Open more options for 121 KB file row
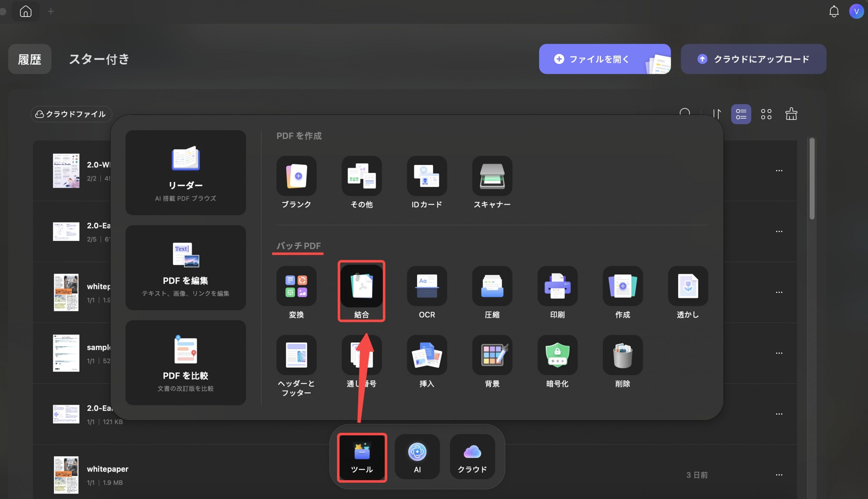This screenshot has width=868, height=499. point(779,414)
